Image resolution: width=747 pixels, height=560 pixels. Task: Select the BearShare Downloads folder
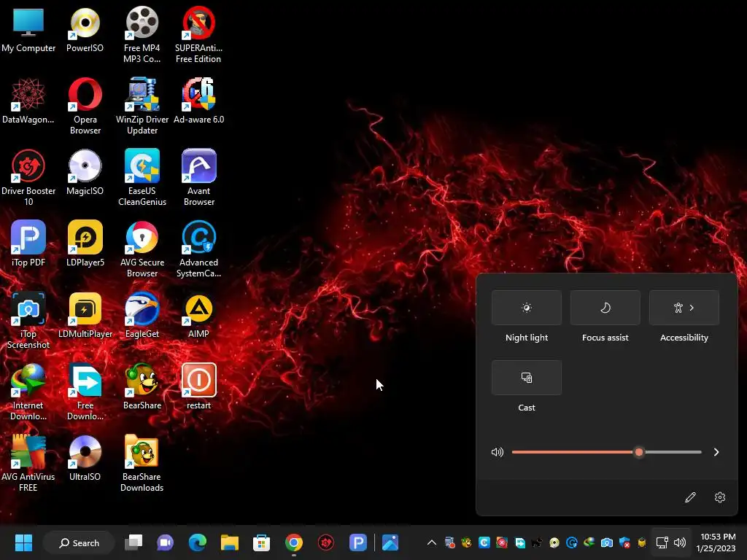pyautogui.click(x=142, y=463)
